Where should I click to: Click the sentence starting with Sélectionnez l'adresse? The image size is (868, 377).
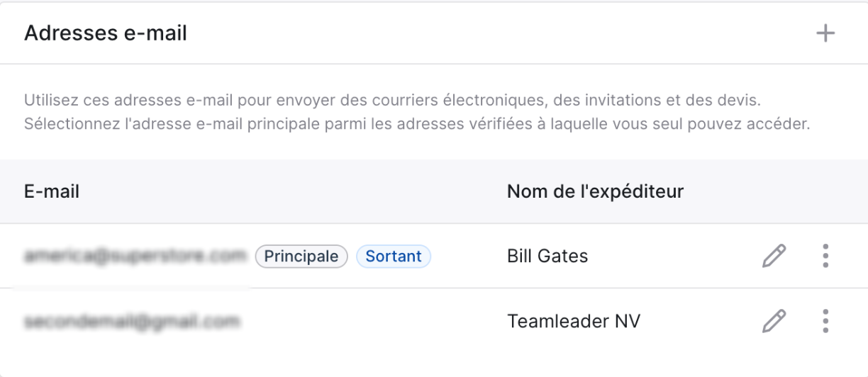[x=417, y=124]
